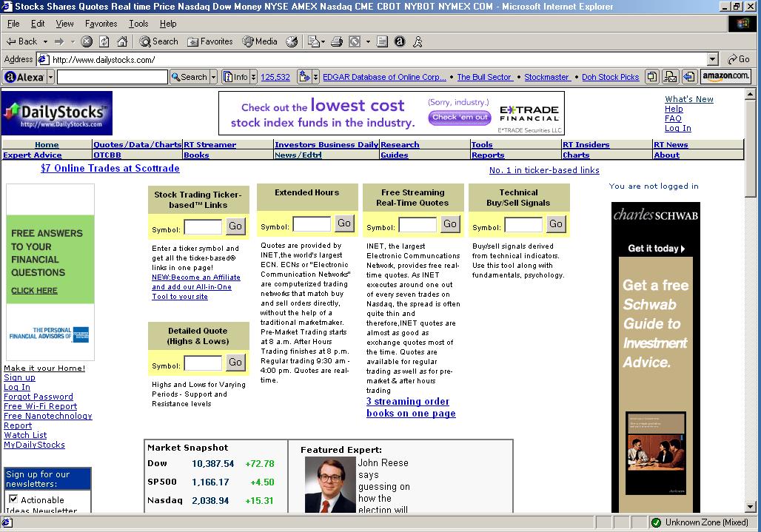Open the Edit menu

coord(37,24)
